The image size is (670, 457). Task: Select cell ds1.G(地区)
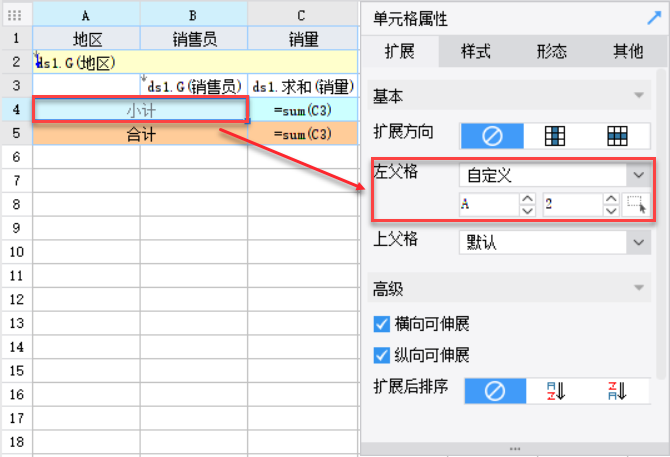195,62
